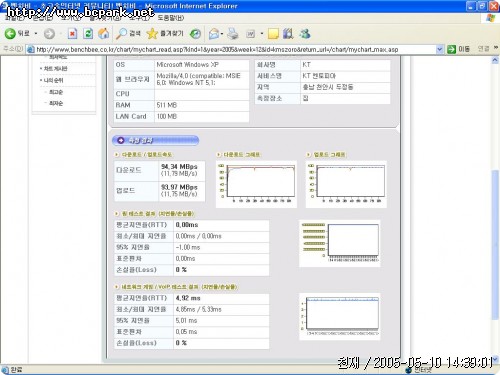Click the CPU row label
Viewport: 500px width, 375px height.
[x=122, y=94]
